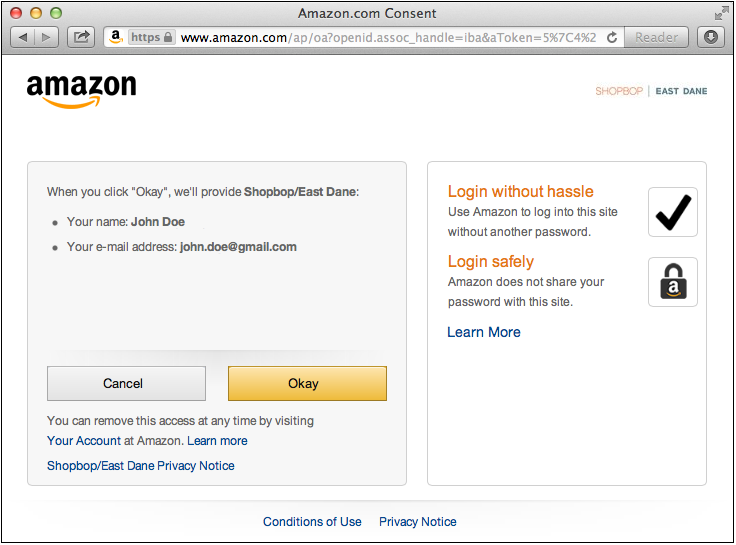The width and height of the screenshot is (736, 545).
Task: Open Shopbop/East Dane Privacy Notice link
Action: tap(141, 466)
